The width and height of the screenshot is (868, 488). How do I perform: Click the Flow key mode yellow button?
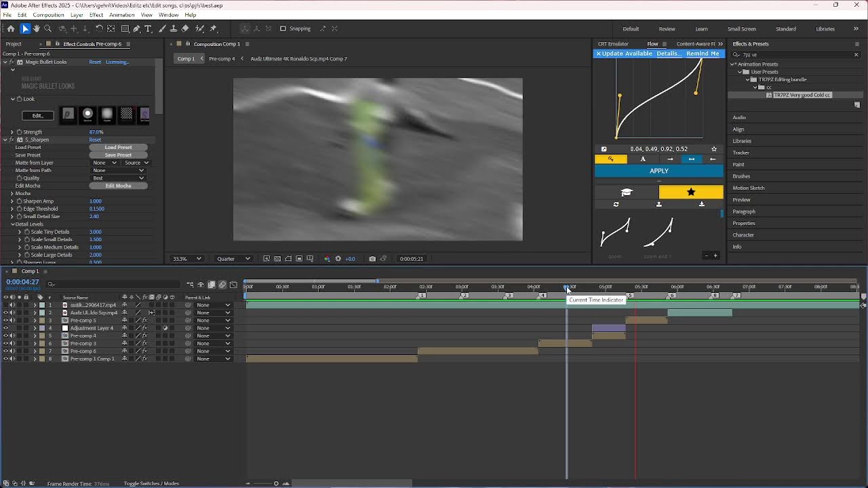[x=611, y=159]
